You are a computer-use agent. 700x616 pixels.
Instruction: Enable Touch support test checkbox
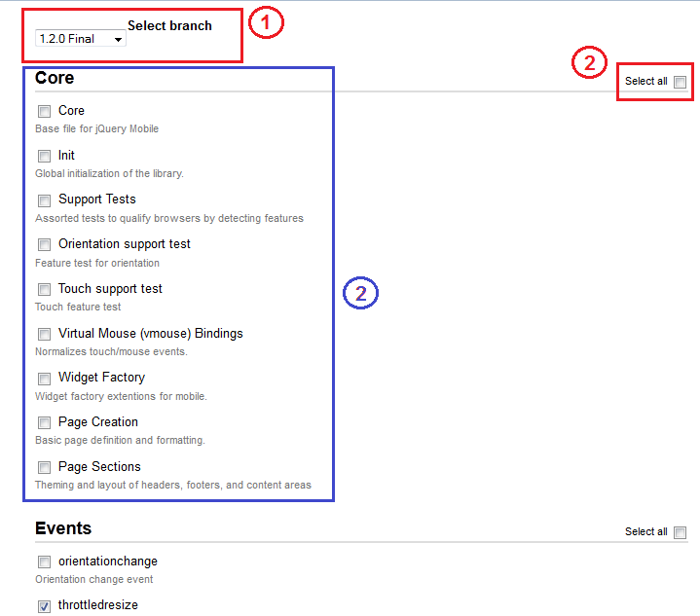tap(44, 290)
